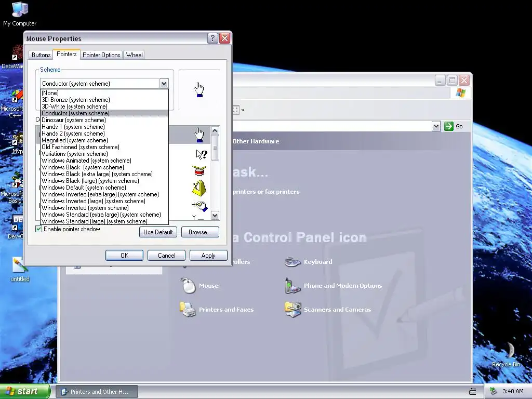Click the Browse... button
Image resolution: width=532 pixels, height=399 pixels.
[200, 232]
